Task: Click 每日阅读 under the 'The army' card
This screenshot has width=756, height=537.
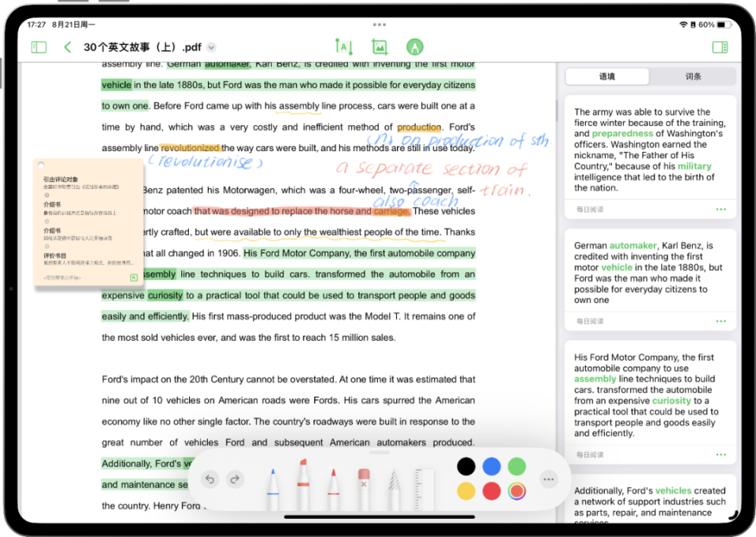Action: pyautogui.click(x=590, y=209)
